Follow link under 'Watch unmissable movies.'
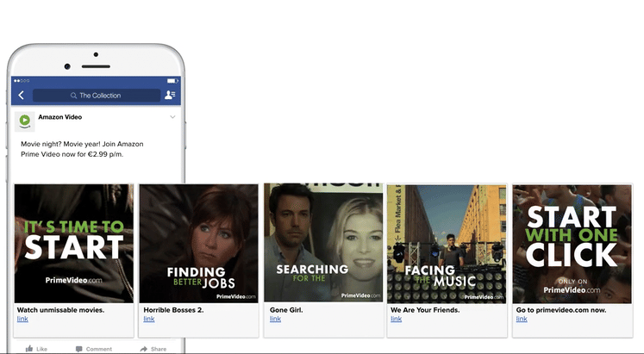 click(22, 319)
